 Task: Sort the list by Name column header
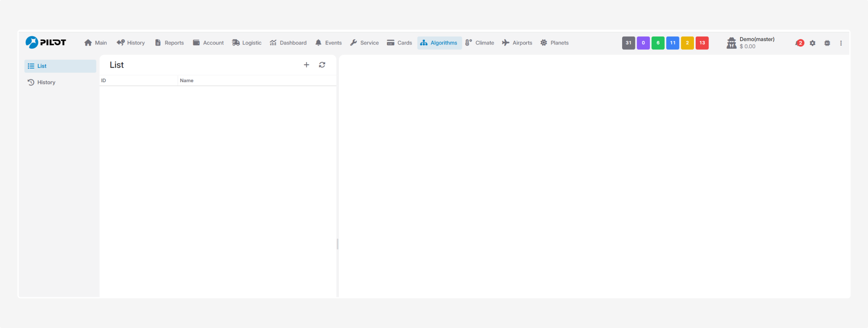tap(186, 81)
